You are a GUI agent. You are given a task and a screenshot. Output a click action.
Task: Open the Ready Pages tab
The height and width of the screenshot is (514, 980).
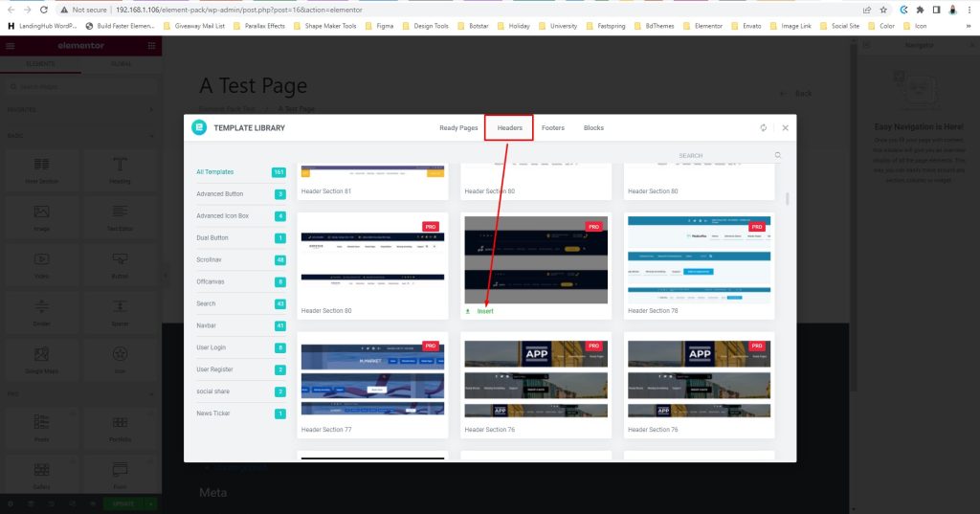pyautogui.click(x=458, y=127)
